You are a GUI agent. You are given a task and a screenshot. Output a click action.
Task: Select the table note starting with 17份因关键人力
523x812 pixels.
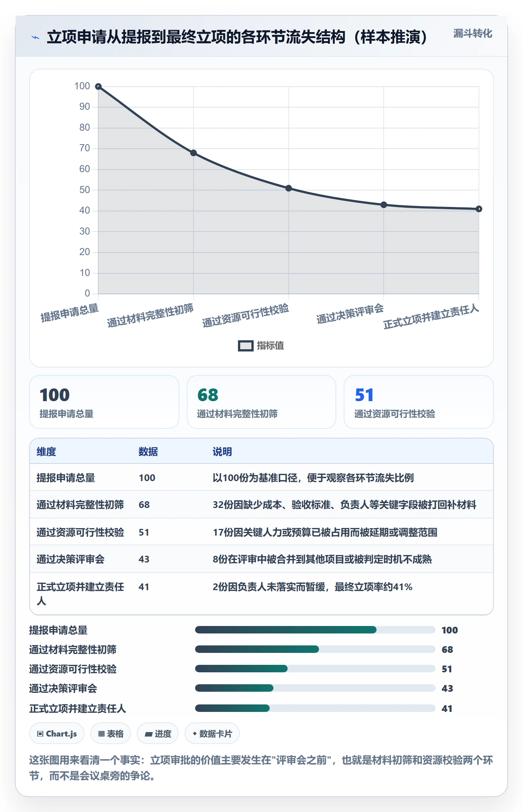pyautogui.click(x=325, y=532)
